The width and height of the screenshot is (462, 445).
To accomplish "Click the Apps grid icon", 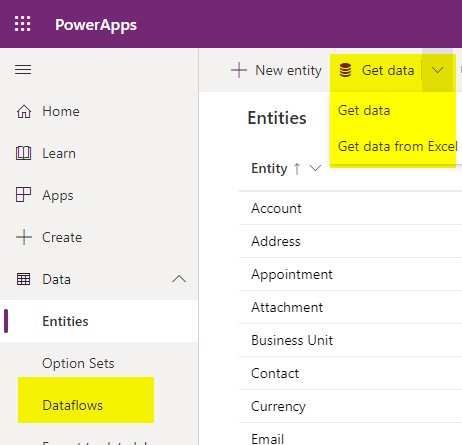I will coord(23,195).
